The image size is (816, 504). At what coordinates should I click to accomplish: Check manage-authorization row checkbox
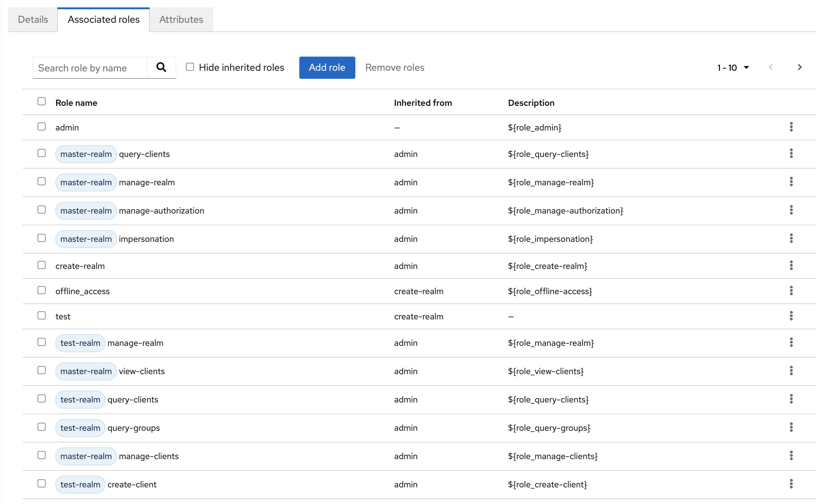pos(41,210)
